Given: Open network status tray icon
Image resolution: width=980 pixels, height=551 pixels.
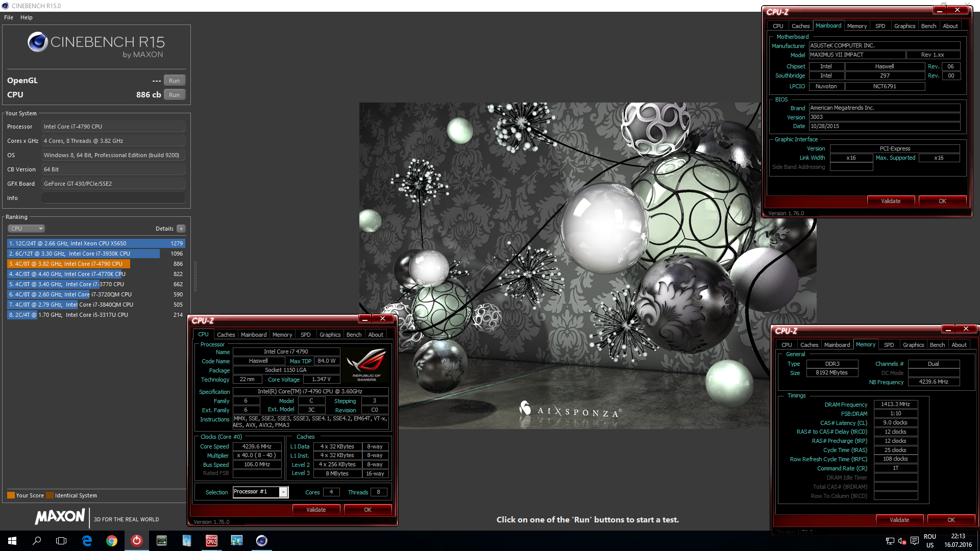Looking at the screenshot, I should point(890,541).
